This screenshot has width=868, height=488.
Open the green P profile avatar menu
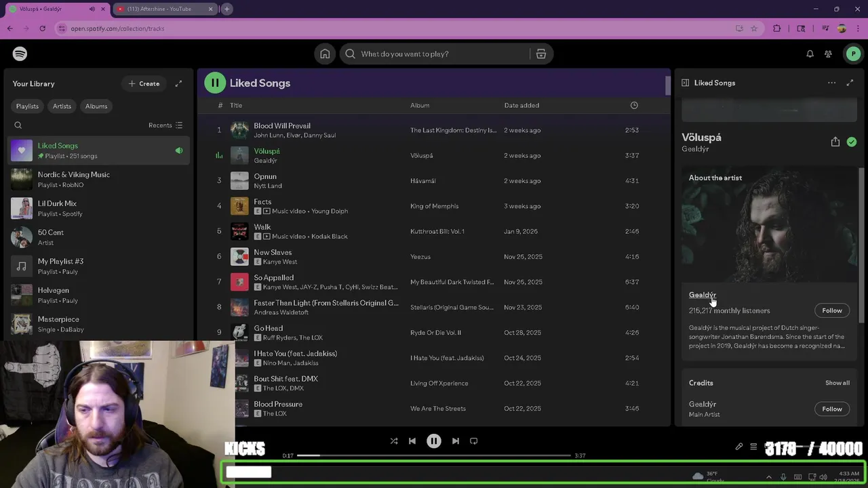pyautogui.click(x=853, y=54)
